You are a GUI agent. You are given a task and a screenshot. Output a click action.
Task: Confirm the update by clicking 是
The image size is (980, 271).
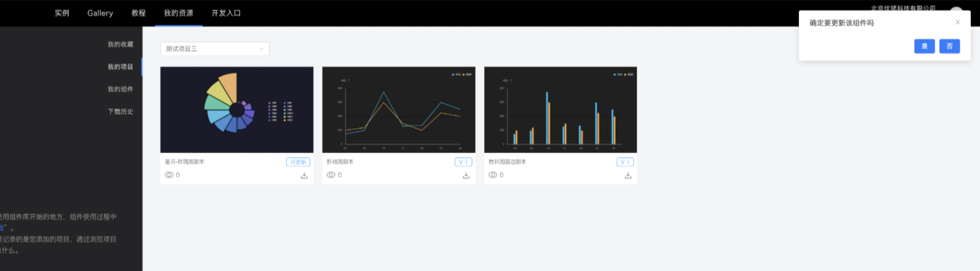pyautogui.click(x=924, y=46)
